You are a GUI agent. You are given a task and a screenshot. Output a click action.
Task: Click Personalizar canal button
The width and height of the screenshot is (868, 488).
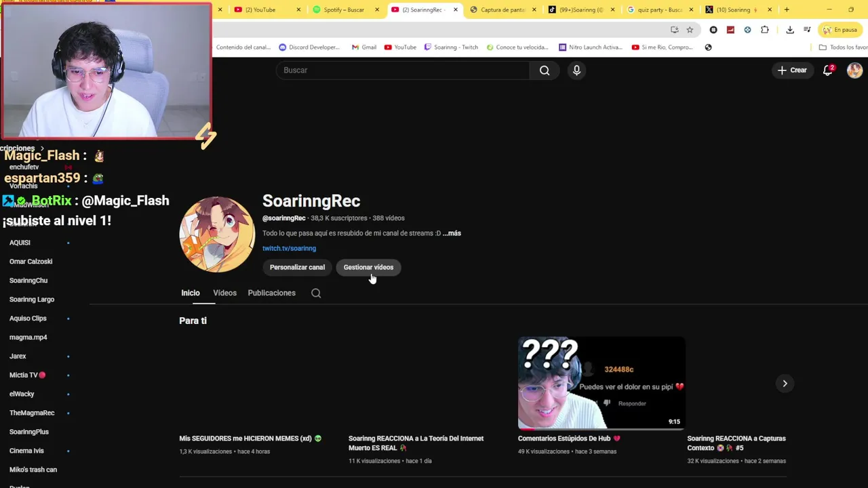[297, 267]
